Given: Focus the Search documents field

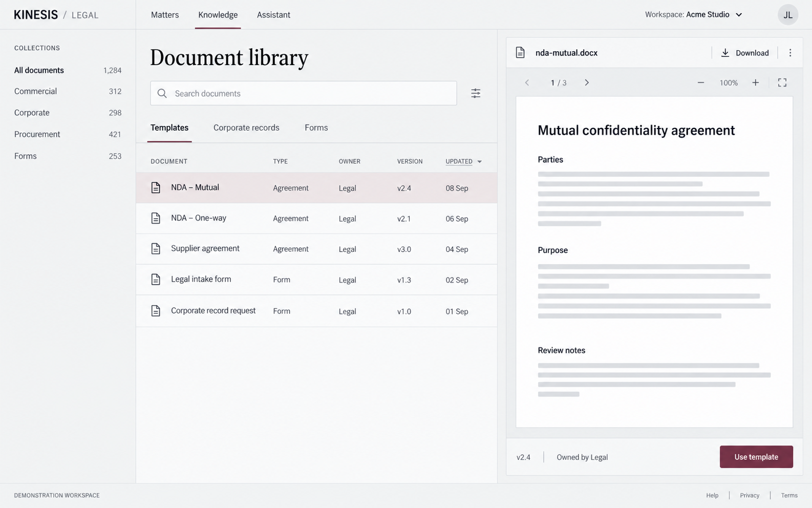Looking at the screenshot, I should tap(304, 93).
